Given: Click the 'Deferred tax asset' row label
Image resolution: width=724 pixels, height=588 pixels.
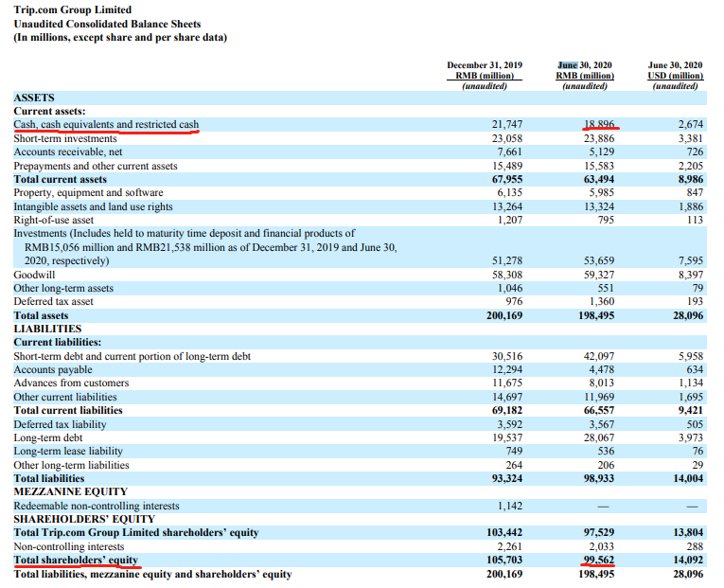Looking at the screenshot, I should 56,301.
